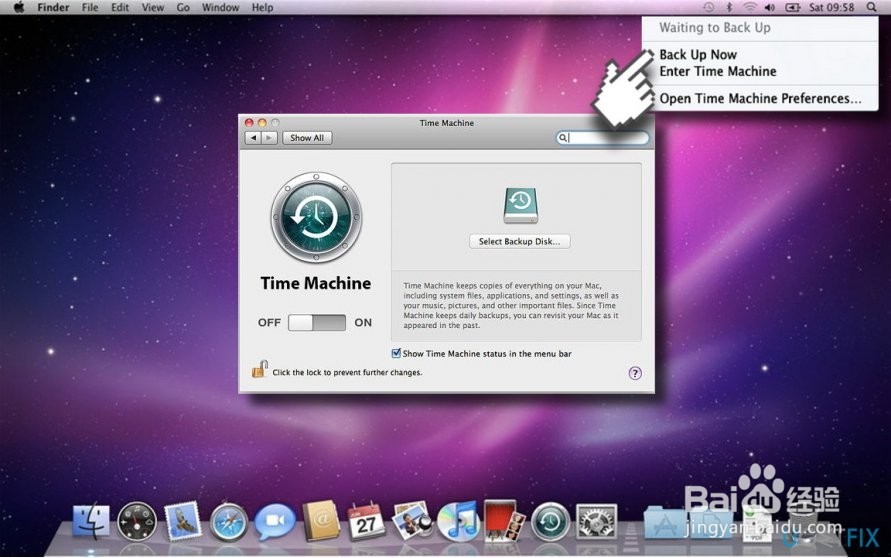891x558 pixels.
Task: Click the forward arrow button
Action: (x=269, y=138)
